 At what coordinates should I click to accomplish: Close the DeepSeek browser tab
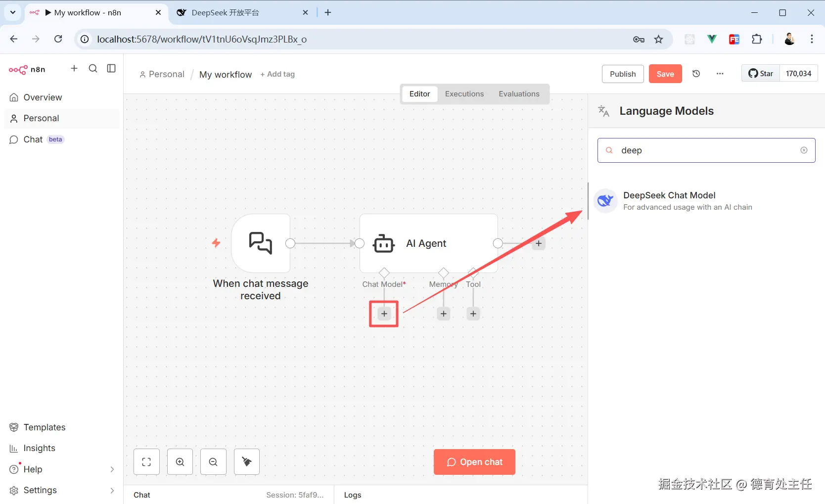coord(305,13)
